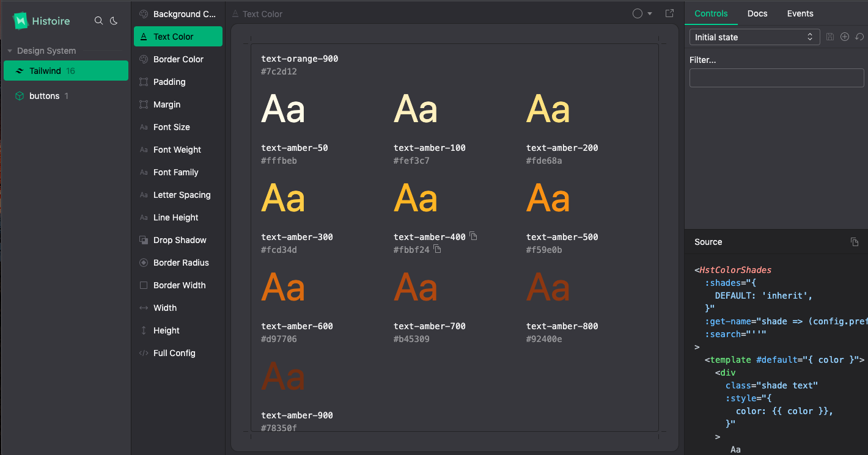The height and width of the screenshot is (455, 868).
Task: Click the Width arrows icon
Action: tap(144, 308)
